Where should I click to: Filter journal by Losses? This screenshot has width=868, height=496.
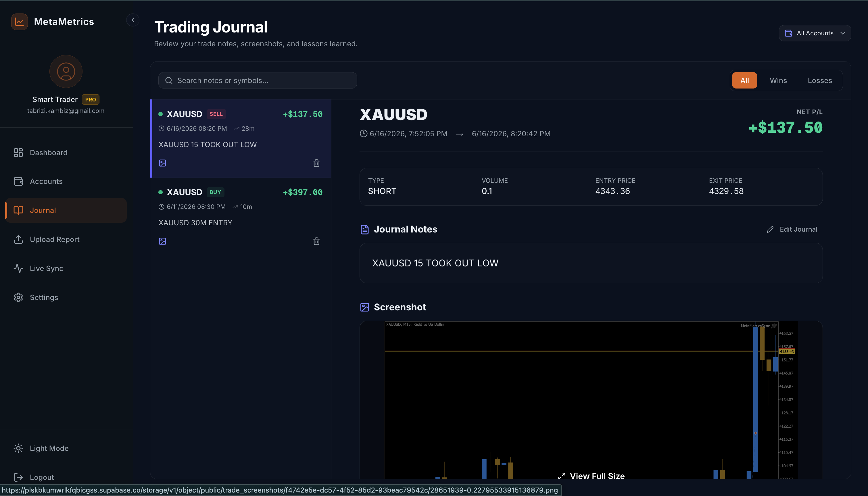click(x=820, y=80)
